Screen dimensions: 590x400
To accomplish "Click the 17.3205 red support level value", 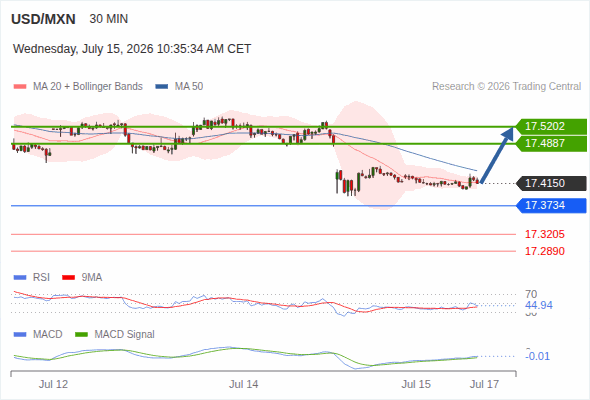I will click(545, 234).
